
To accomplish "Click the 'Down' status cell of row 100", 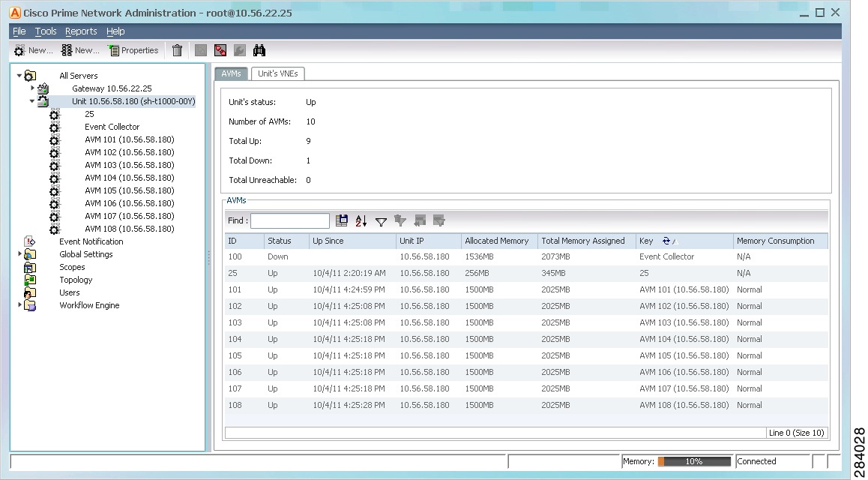I will coord(278,257).
